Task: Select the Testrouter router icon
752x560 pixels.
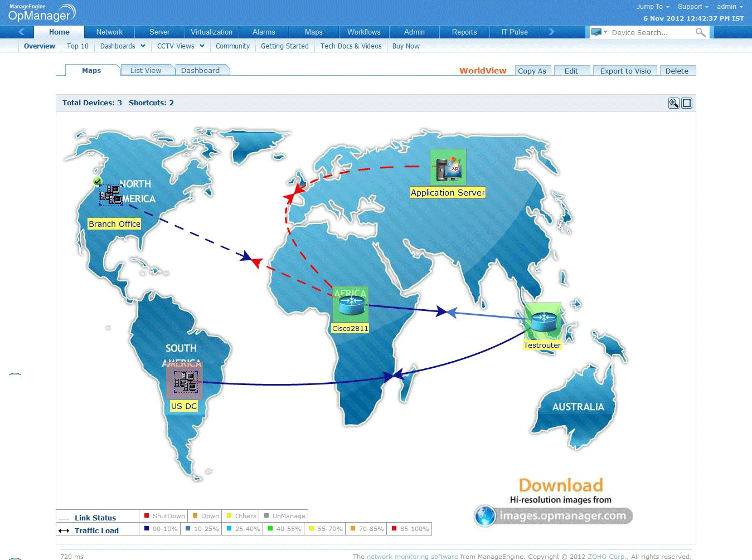Action: point(542,321)
